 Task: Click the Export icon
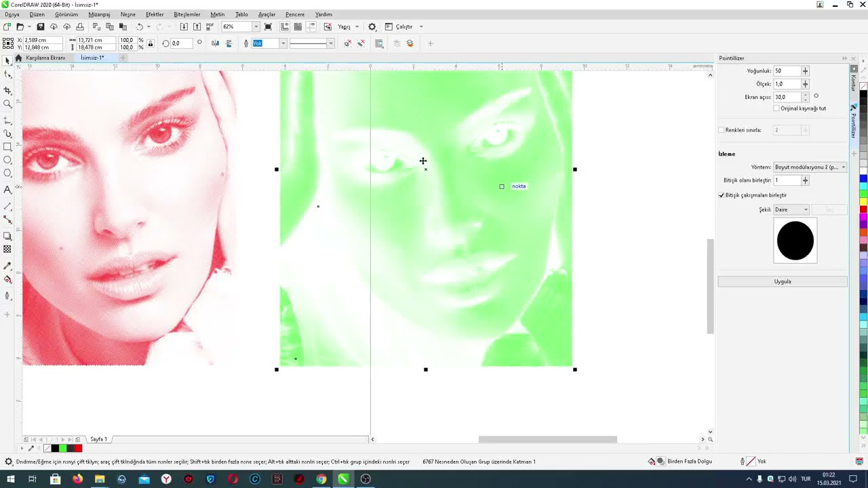point(197,26)
